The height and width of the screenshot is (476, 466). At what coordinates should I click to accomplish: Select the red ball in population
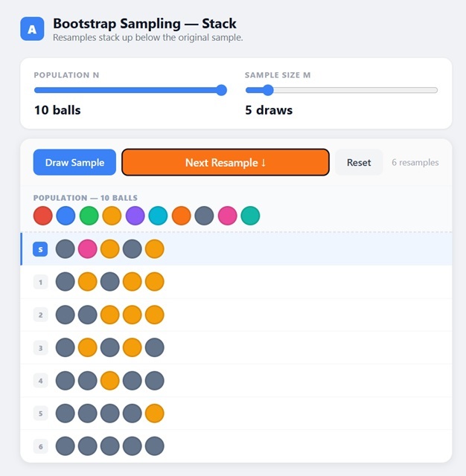(x=43, y=216)
